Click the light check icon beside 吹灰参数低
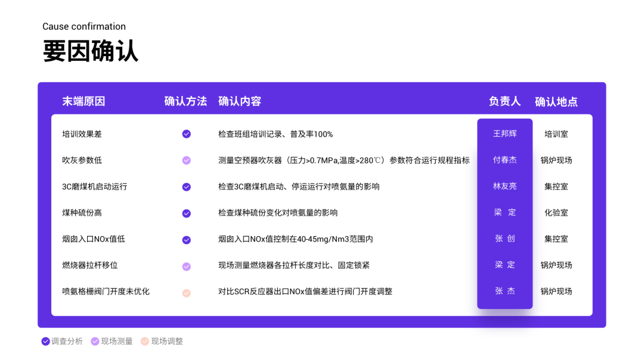This screenshot has height=362, width=644. (x=186, y=160)
